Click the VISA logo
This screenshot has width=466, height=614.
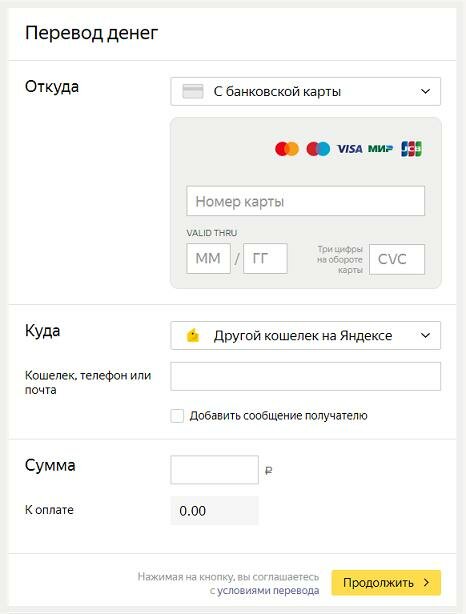(350, 149)
